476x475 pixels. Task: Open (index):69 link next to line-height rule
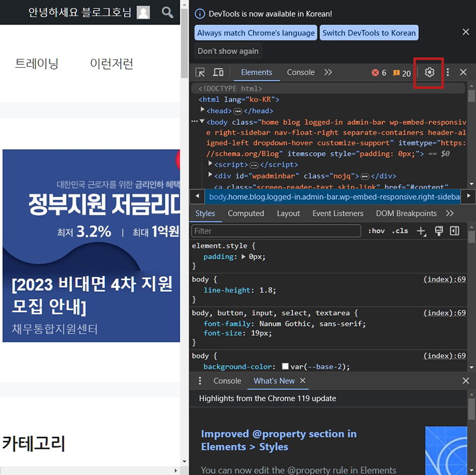[x=444, y=279]
